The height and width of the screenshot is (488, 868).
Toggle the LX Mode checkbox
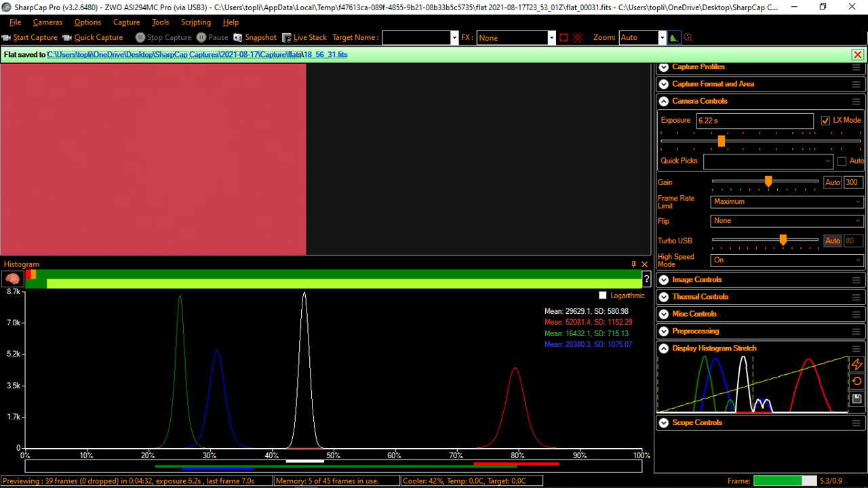click(825, 121)
